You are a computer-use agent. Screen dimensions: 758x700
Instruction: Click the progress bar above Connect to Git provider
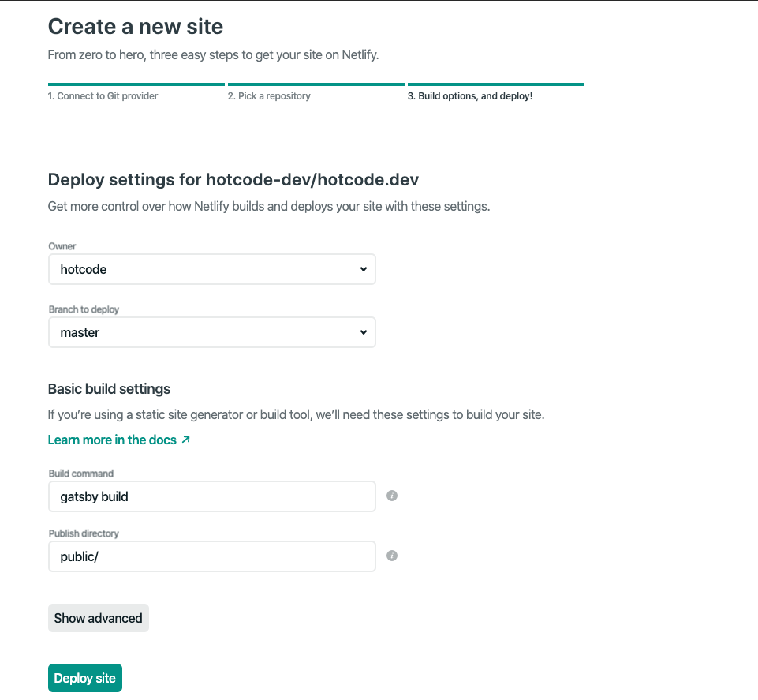pos(136,84)
